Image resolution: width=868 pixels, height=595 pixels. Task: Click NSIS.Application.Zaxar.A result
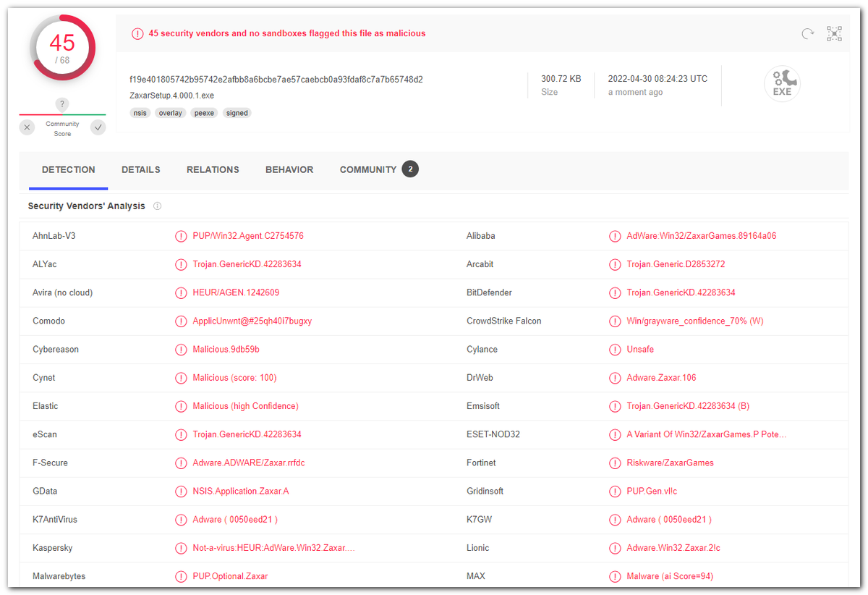click(241, 491)
